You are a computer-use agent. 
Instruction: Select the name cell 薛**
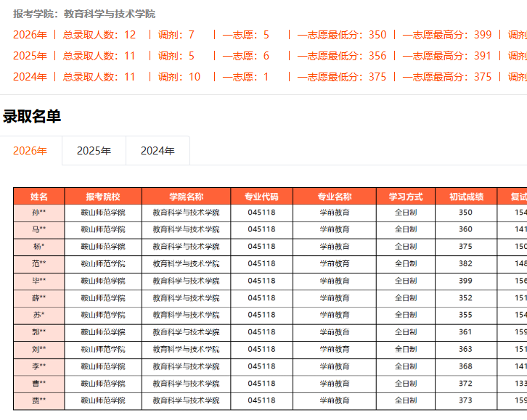click(x=39, y=298)
